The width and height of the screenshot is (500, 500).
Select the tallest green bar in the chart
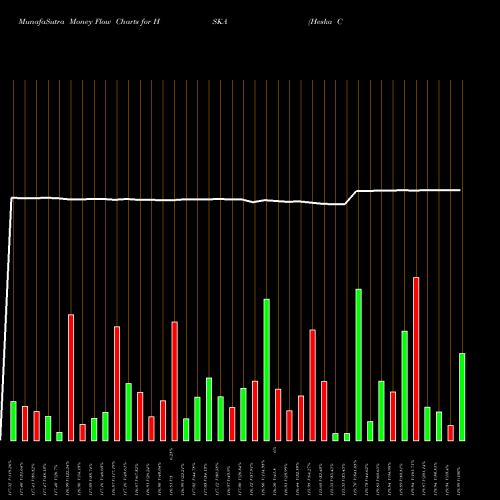pyautogui.click(x=359, y=365)
